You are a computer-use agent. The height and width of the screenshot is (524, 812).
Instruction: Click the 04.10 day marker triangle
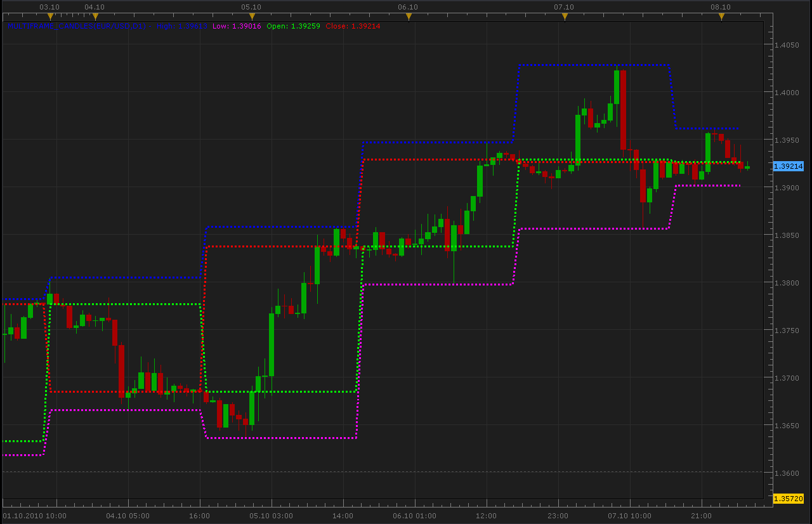[95, 16]
